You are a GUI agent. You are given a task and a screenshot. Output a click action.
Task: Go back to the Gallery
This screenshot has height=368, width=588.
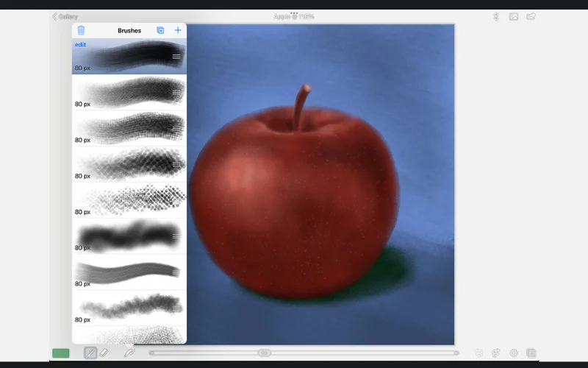[65, 16]
